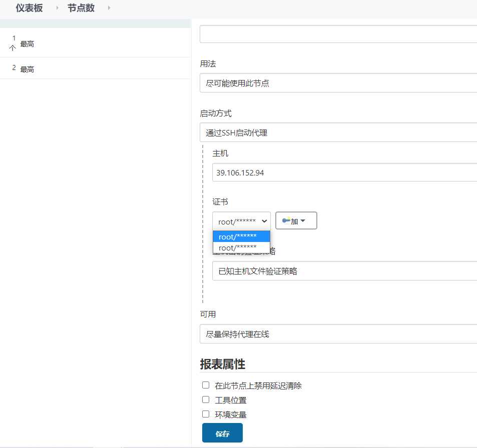Click the 主机 label
This screenshot has width=477, height=448.
pyautogui.click(x=220, y=153)
